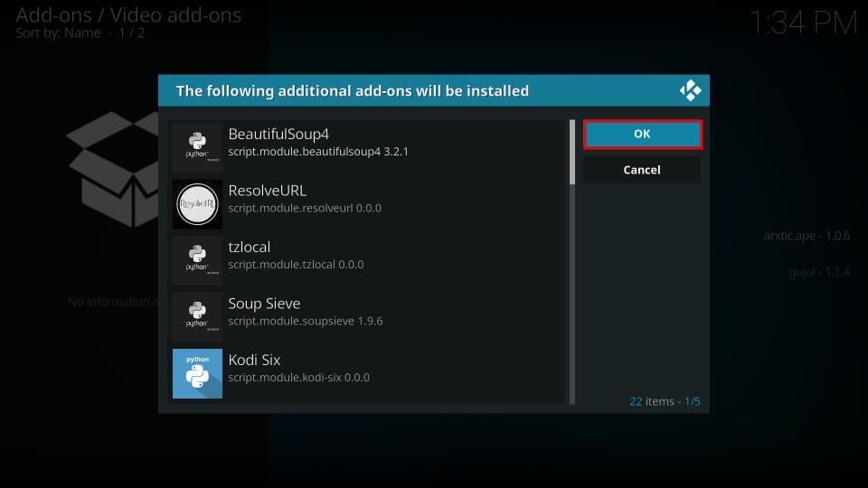868x488 pixels.
Task: Click the open box add-on icon in background
Action: tap(112, 169)
